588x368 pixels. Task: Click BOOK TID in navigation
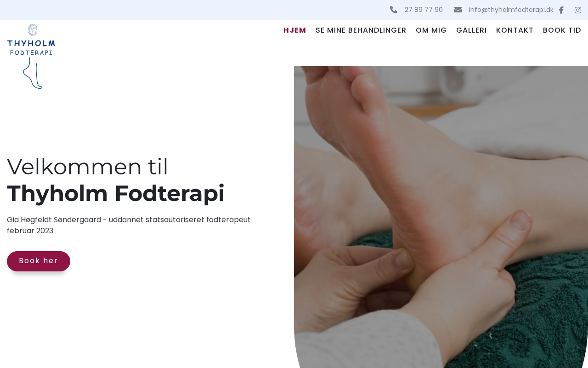tap(562, 30)
